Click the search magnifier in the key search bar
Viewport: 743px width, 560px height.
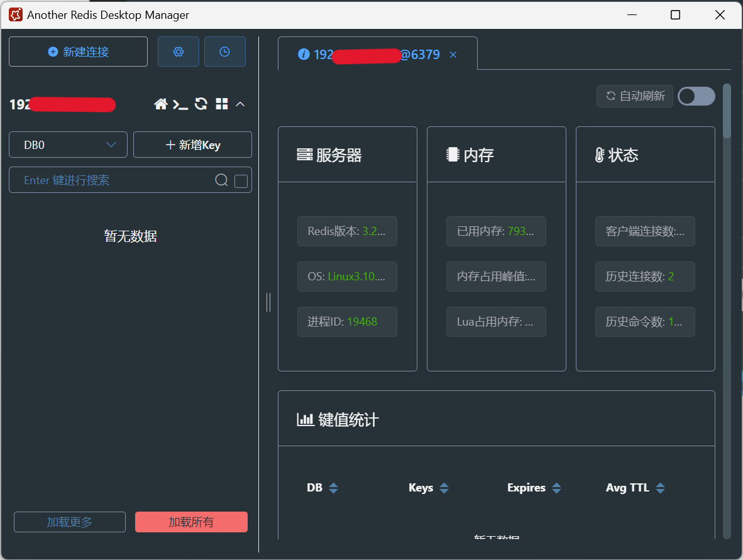pos(221,180)
